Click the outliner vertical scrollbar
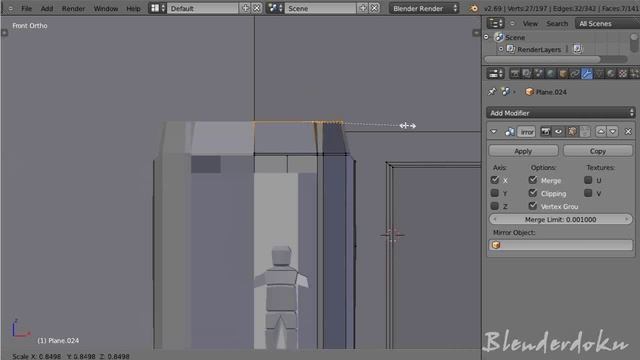This screenshot has height=360, width=640. (x=634, y=43)
